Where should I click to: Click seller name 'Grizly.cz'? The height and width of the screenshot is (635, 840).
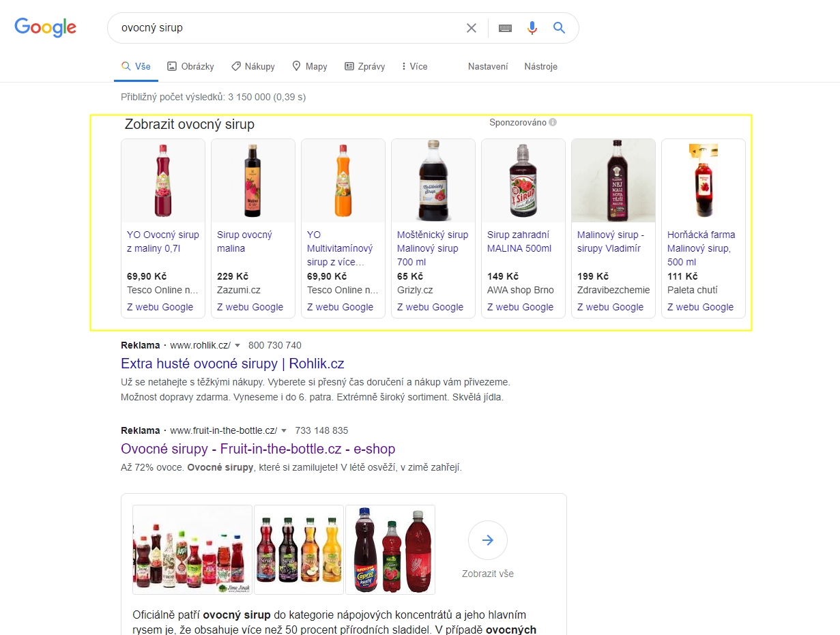click(415, 290)
